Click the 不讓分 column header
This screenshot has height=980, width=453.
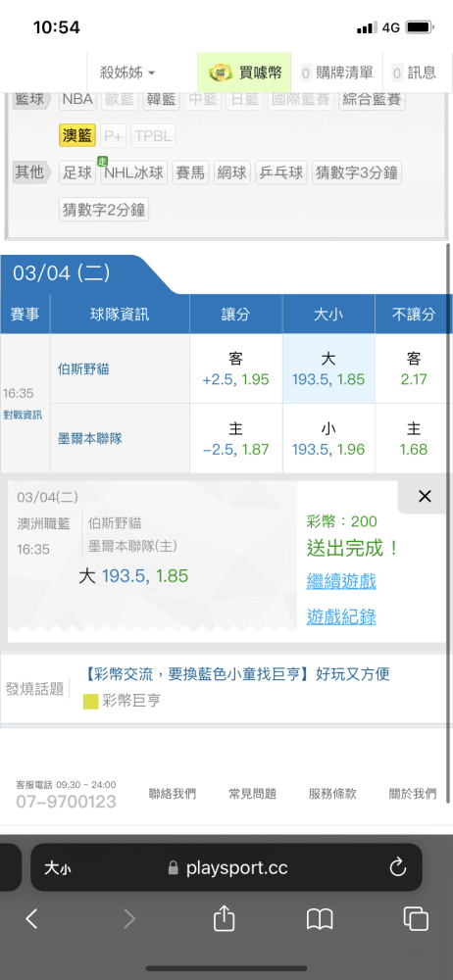tap(414, 315)
